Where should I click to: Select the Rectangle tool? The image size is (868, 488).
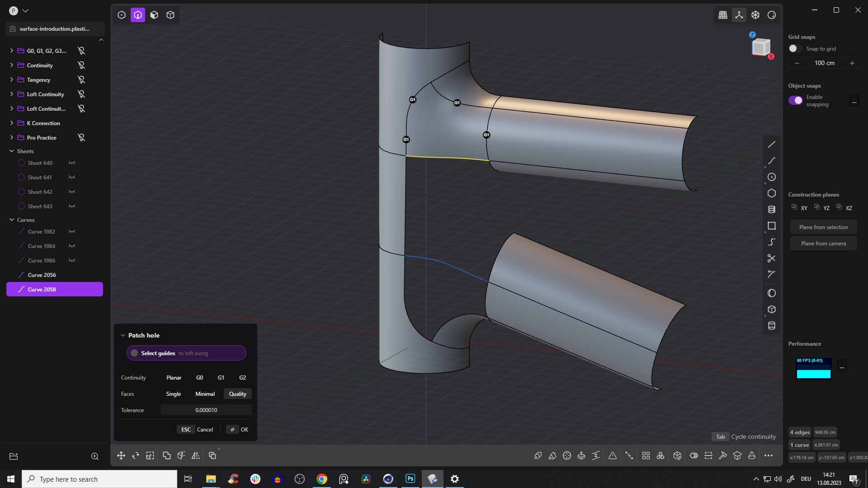tap(771, 226)
